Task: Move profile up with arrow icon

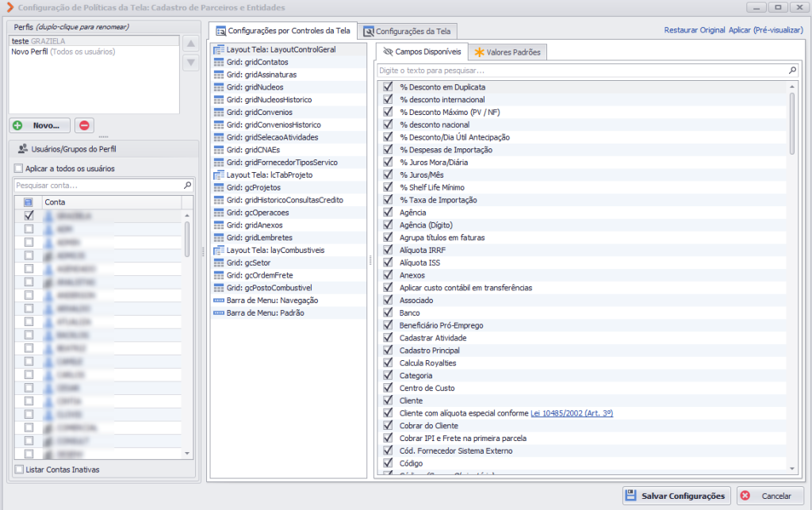Action: [x=190, y=44]
